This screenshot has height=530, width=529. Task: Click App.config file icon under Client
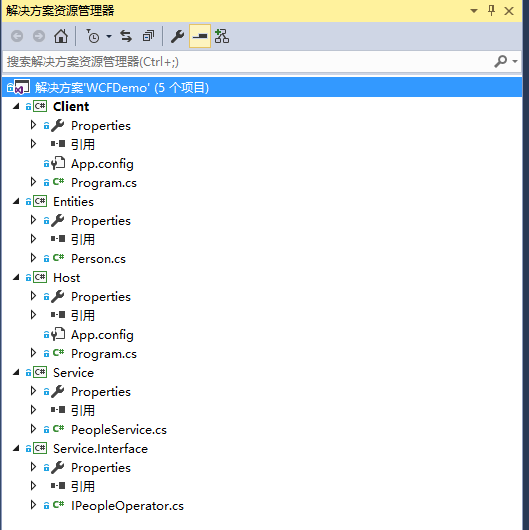[x=58, y=163]
